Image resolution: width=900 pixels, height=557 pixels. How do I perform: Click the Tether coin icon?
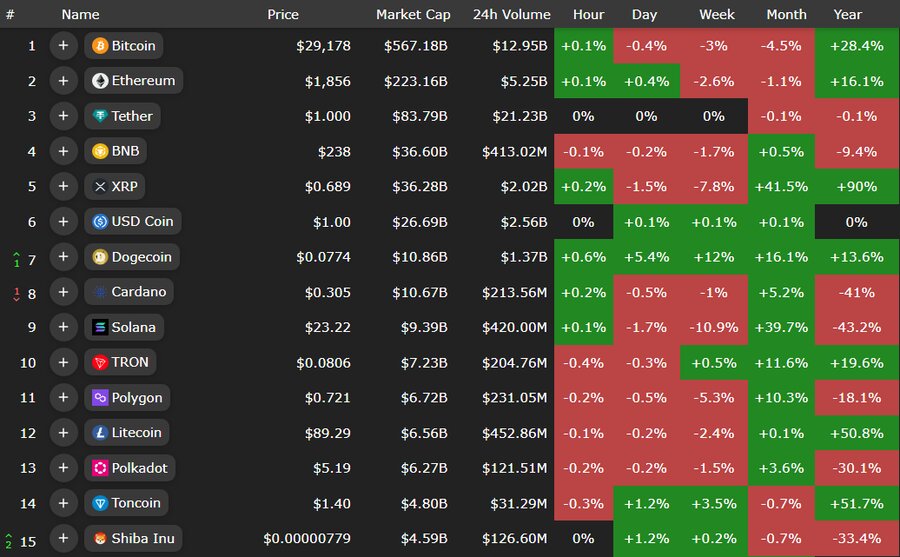(99, 116)
